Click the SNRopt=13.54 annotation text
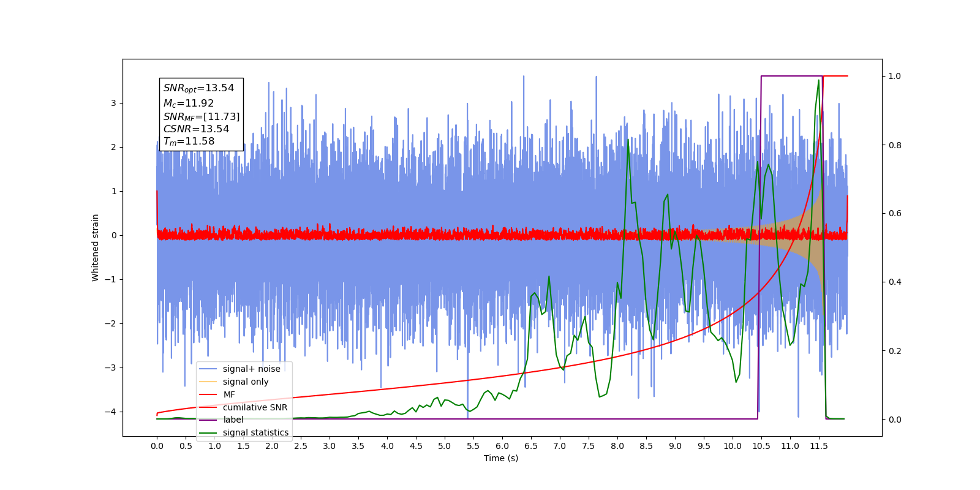This screenshot has width=980, height=490. tap(198, 88)
